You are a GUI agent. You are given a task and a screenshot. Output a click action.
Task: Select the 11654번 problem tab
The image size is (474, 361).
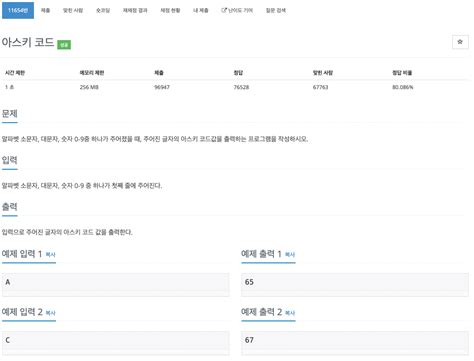point(18,10)
